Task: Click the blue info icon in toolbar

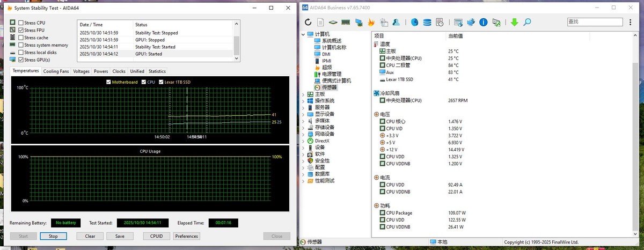Action: point(484,23)
